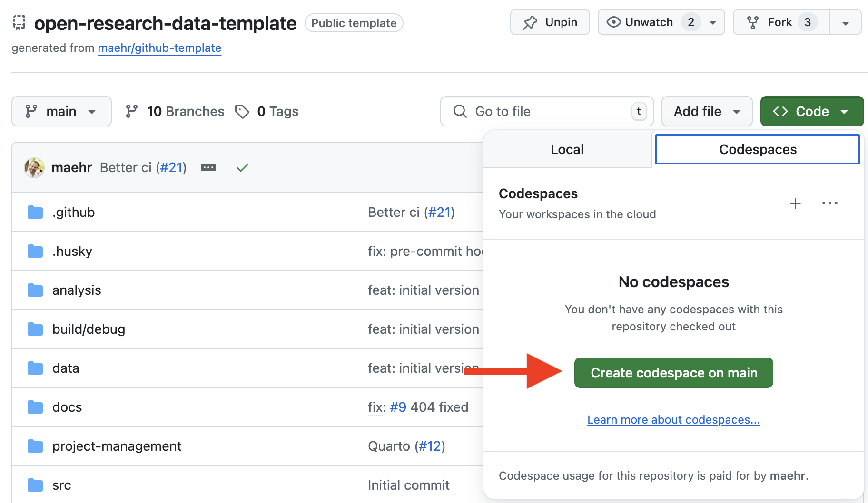Click the folder icon beside build/debug
Viewport: 868px width, 503px height.
click(35, 329)
